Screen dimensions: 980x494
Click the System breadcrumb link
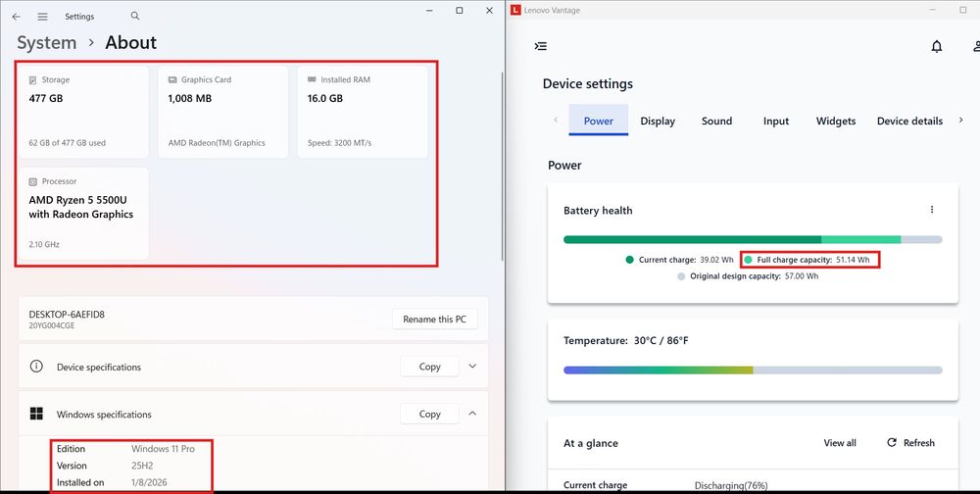click(46, 42)
